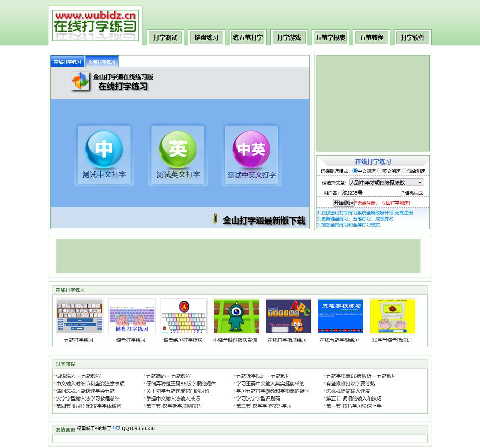Open the 在线五笔字根练习 thumbnail
Image resolution: width=480 pixels, height=448 pixels.
click(x=340, y=316)
